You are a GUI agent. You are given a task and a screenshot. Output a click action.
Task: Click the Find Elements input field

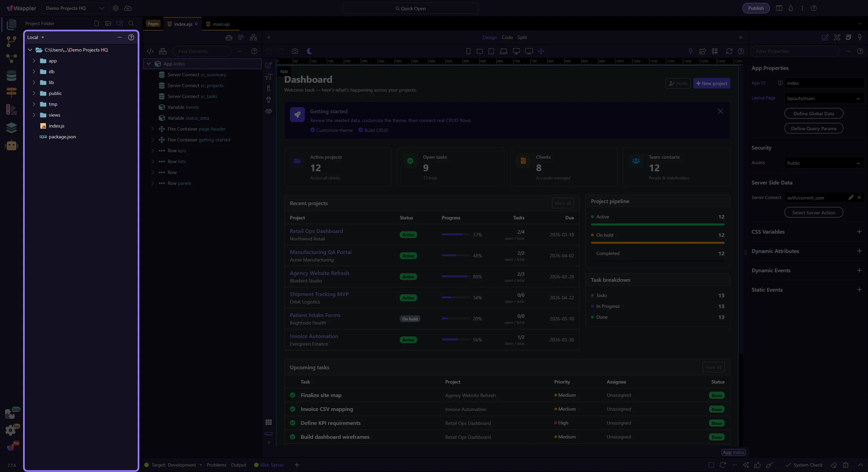[201, 51]
